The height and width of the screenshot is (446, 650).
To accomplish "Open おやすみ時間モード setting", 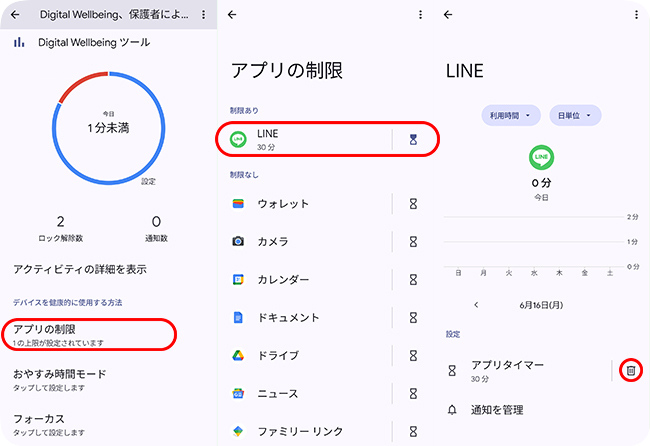I will click(x=60, y=380).
